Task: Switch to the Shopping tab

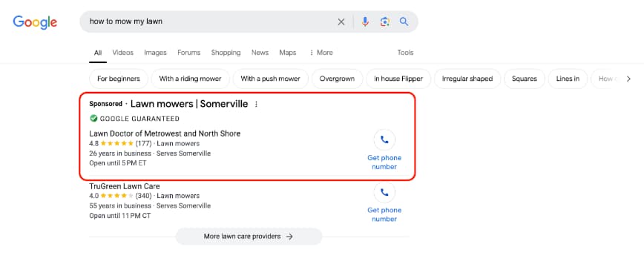Action: click(226, 53)
